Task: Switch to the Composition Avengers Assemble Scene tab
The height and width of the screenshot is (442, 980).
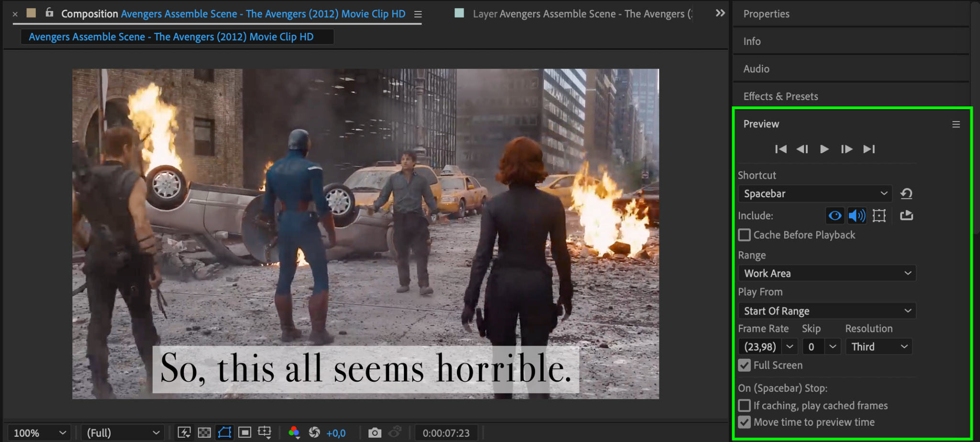Action: click(x=233, y=14)
